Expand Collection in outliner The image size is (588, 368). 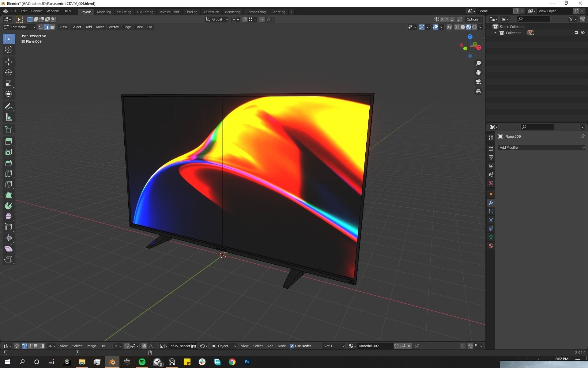[x=495, y=33]
